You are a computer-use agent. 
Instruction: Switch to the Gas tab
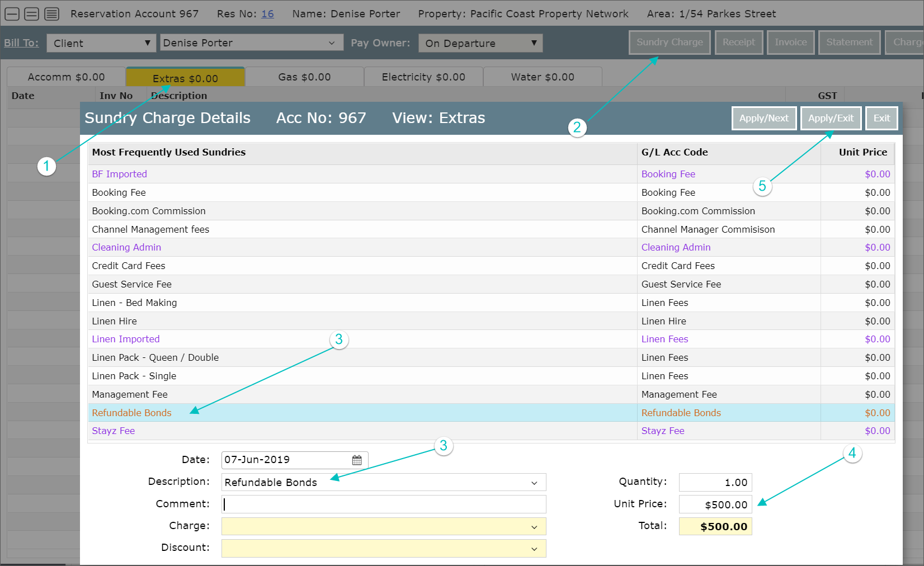tap(304, 77)
